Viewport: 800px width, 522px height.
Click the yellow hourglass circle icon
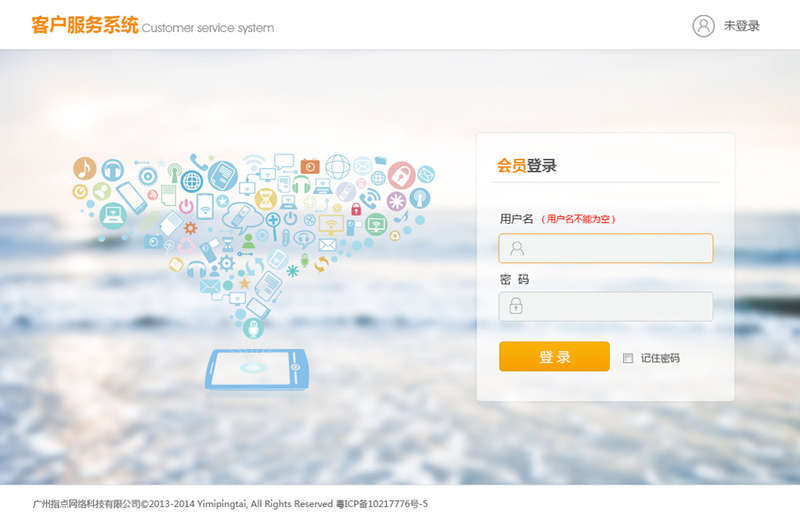[x=266, y=198]
